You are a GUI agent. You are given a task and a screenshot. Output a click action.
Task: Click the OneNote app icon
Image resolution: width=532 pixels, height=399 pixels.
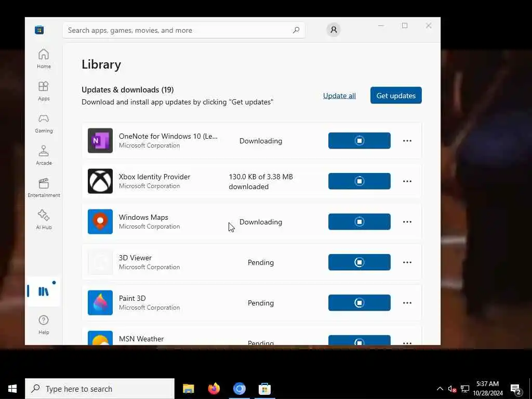tap(100, 140)
